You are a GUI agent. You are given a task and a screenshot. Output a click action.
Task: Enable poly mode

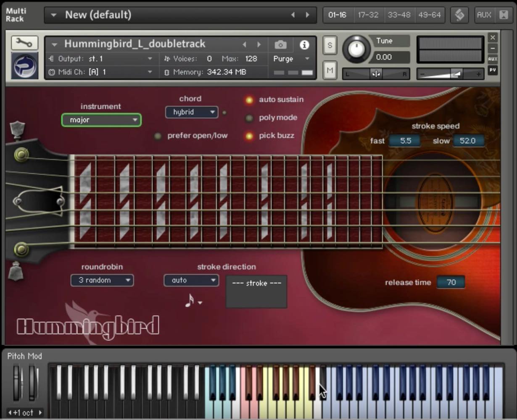coord(249,118)
